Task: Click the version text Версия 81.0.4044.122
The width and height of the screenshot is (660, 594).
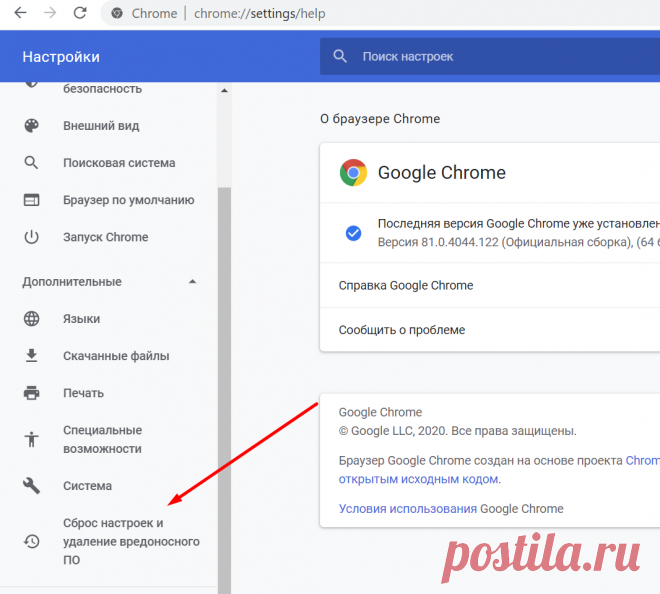Action: (x=438, y=242)
